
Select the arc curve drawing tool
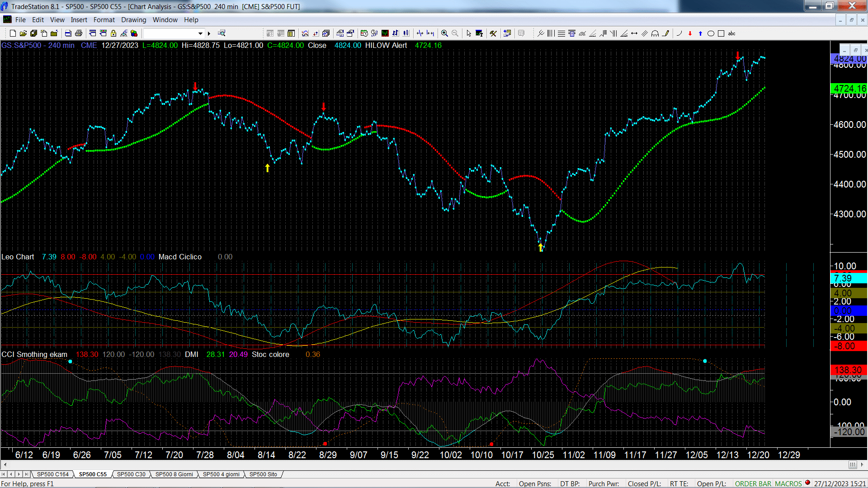679,33
